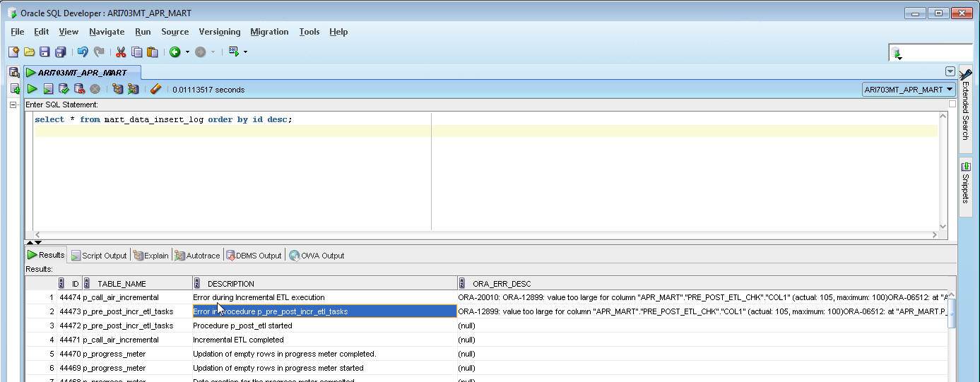Click the Clear eraser icon
Image resolution: width=980 pixels, height=382 pixels.
[156, 89]
